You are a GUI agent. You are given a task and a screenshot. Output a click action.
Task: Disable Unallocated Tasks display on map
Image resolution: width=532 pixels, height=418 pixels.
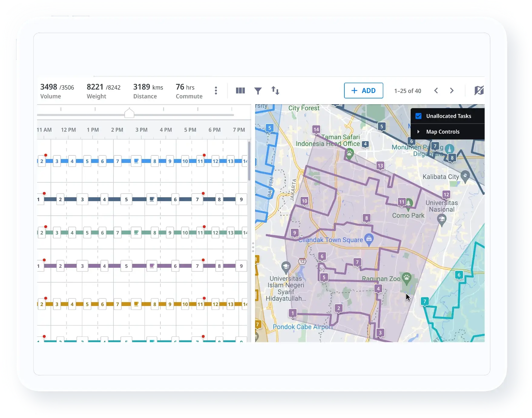point(419,116)
